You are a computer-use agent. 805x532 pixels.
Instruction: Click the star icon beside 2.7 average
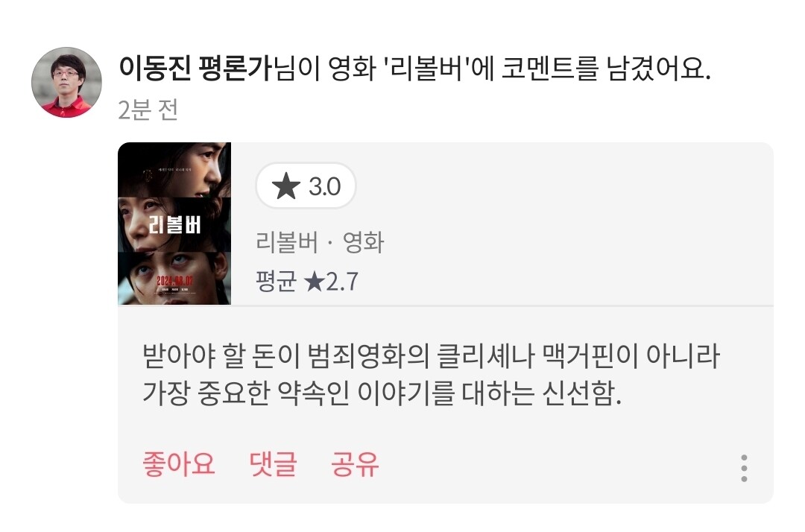point(314,282)
